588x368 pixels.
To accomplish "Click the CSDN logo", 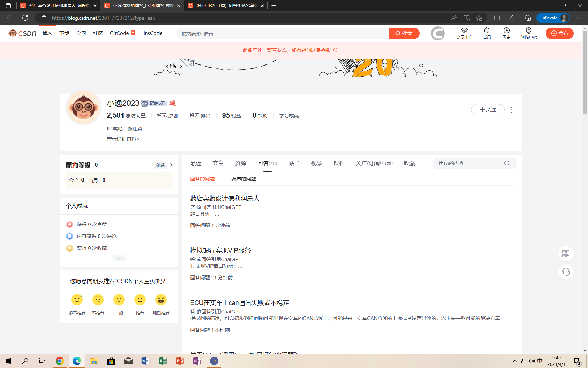I will coord(22,33).
